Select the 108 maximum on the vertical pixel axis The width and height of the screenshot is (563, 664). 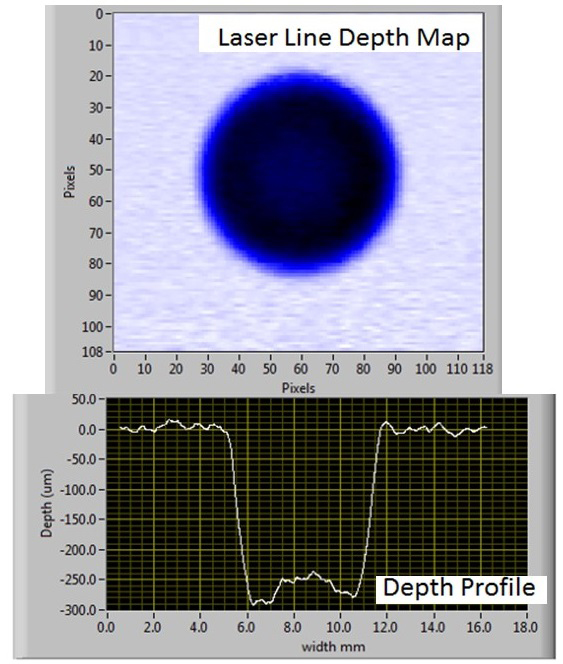(92, 352)
